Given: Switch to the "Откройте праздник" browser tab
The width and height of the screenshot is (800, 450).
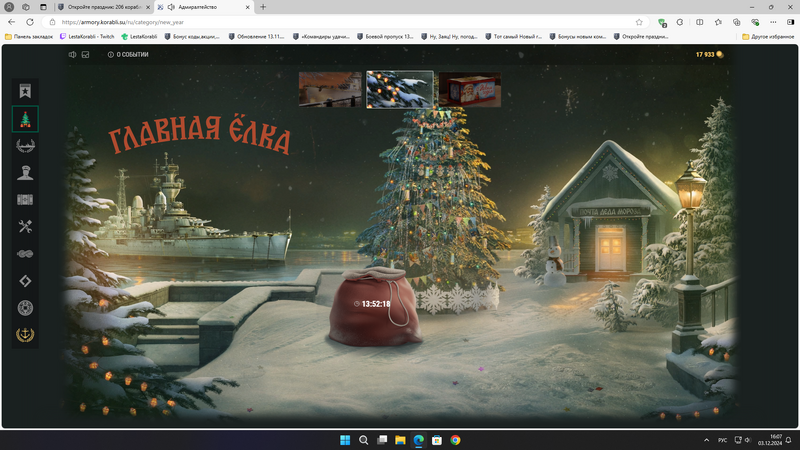Looking at the screenshot, I should [104, 7].
